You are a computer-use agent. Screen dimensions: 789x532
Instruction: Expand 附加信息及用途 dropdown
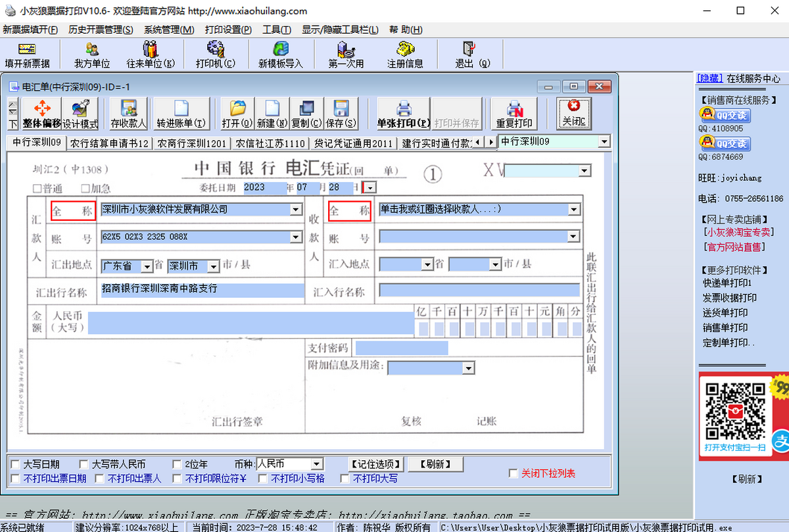point(468,368)
